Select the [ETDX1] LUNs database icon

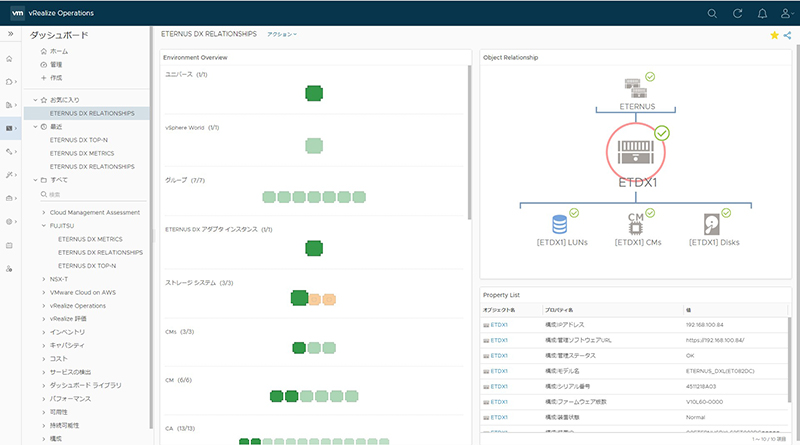point(560,224)
